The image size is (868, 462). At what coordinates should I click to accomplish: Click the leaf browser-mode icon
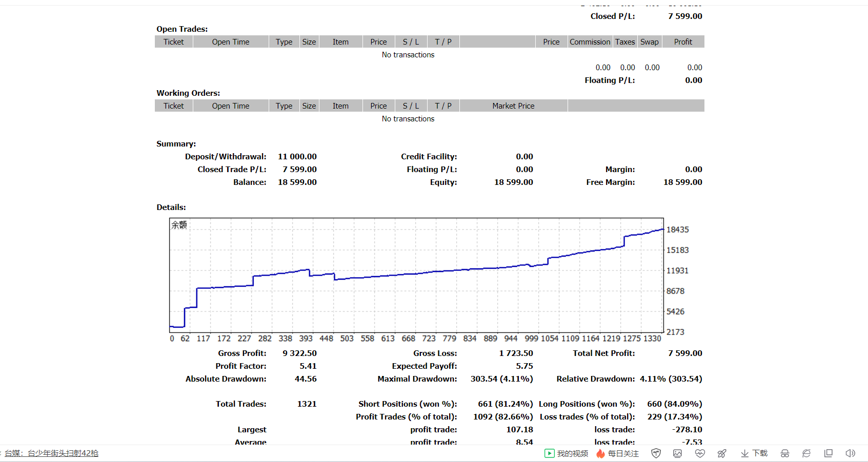tap(806, 453)
